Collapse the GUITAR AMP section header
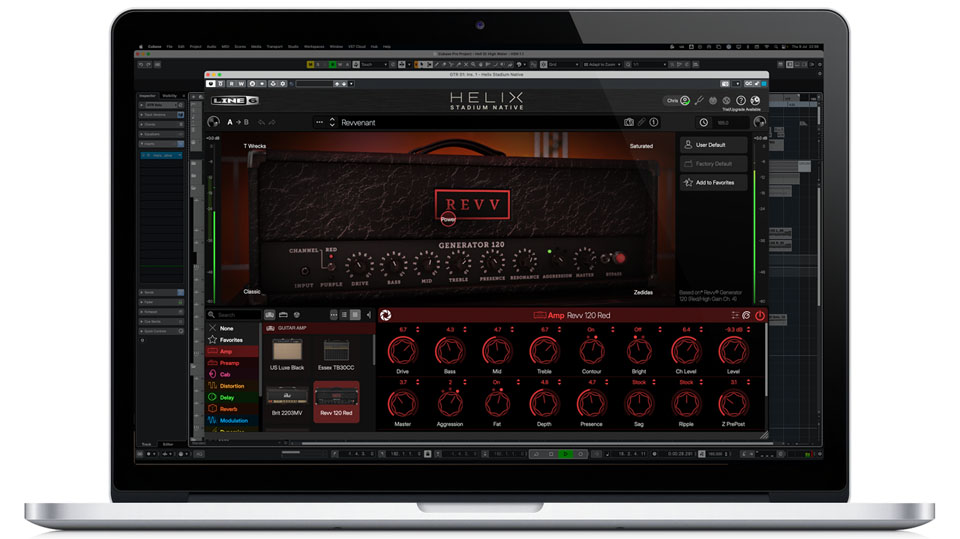 320,328
